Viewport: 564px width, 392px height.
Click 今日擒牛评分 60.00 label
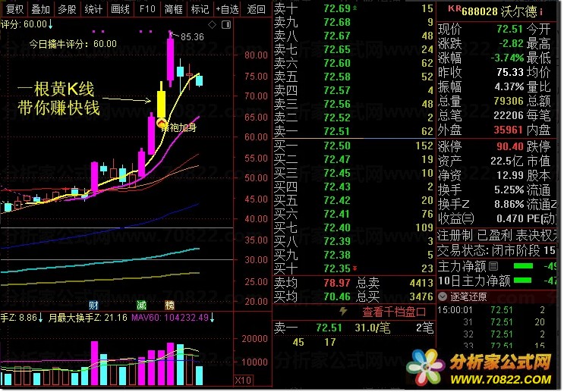tap(73, 44)
